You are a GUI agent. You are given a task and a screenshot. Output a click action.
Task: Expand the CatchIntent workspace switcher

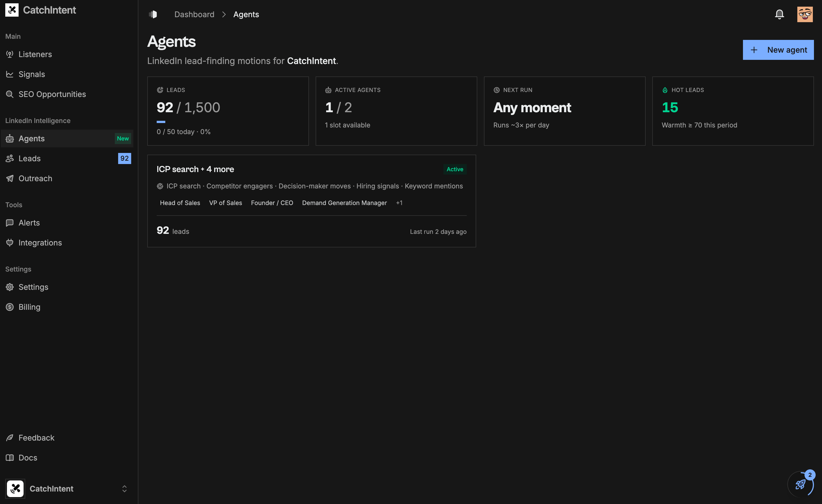click(x=124, y=489)
